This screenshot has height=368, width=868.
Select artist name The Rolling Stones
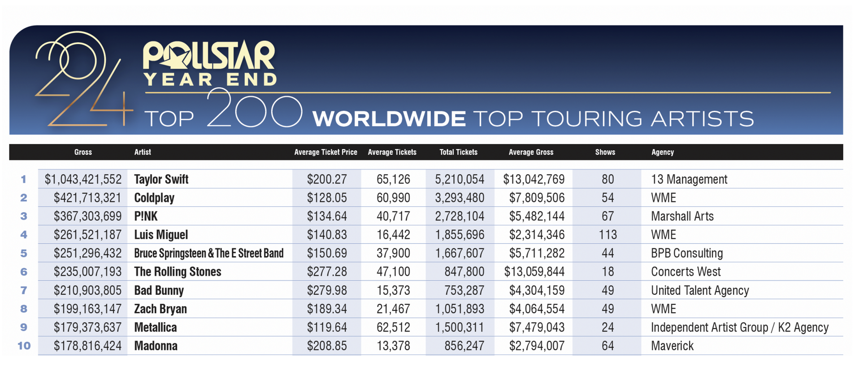tap(178, 272)
